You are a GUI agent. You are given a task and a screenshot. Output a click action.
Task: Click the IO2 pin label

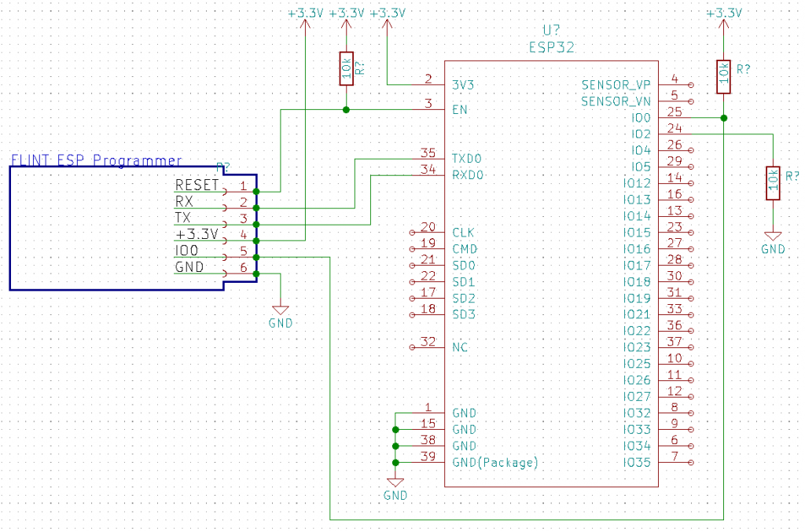coord(641,134)
